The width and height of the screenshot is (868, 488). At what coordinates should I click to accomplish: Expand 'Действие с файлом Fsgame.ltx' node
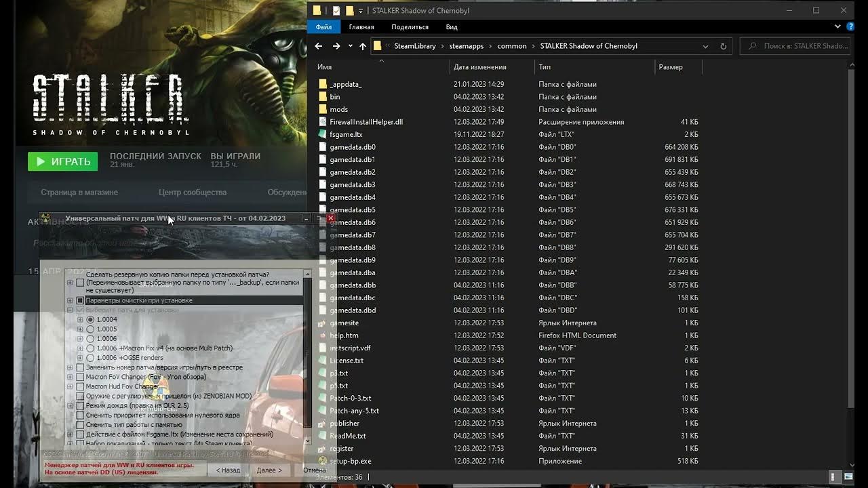[x=70, y=434]
